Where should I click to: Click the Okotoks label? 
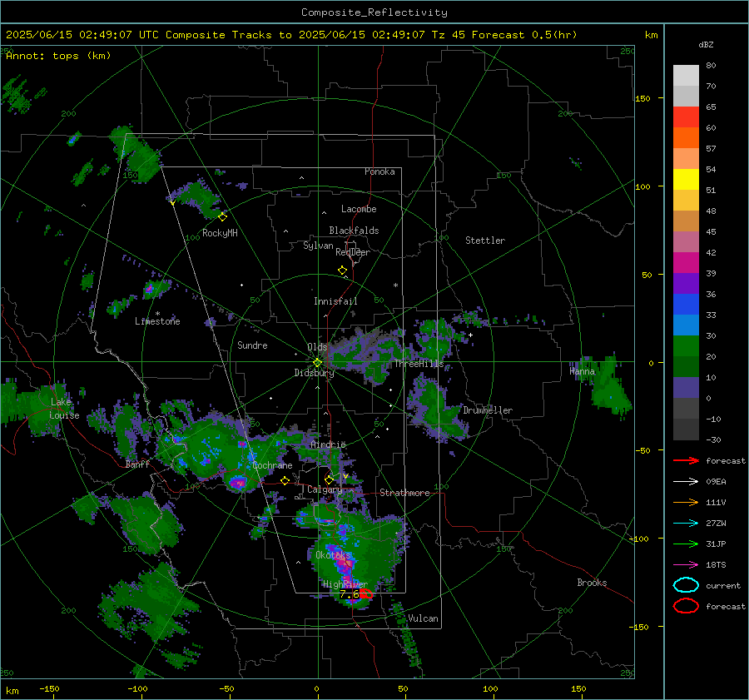333,555
